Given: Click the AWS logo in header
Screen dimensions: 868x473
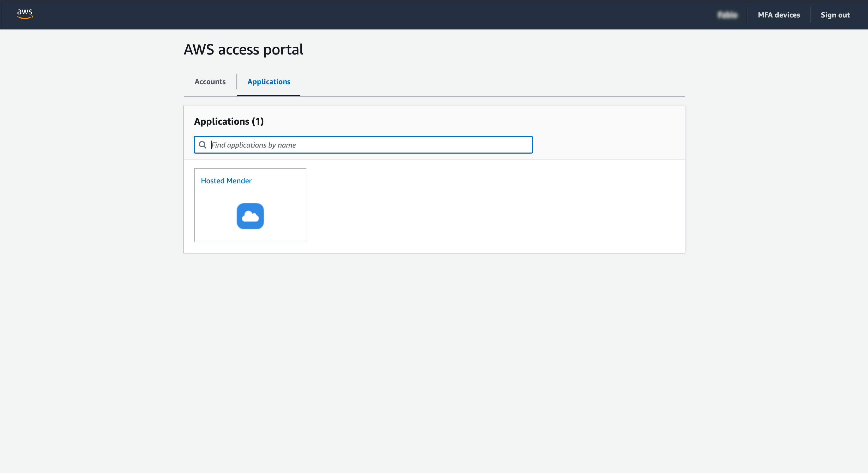Looking at the screenshot, I should pyautogui.click(x=25, y=14).
